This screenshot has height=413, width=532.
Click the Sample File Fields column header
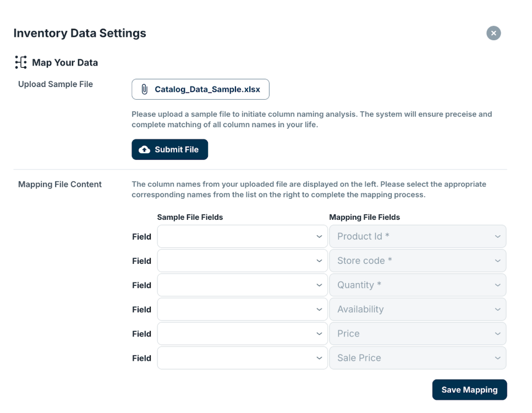[190, 218]
